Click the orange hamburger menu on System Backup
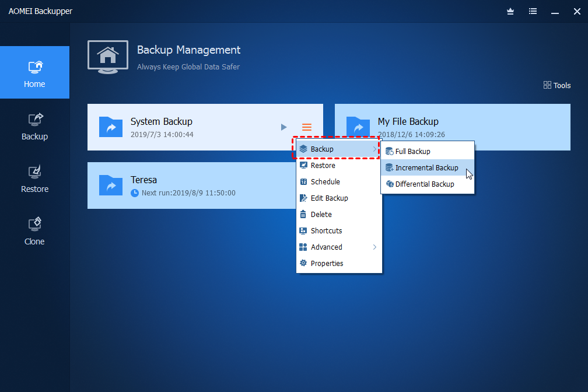588x392 pixels. [x=307, y=127]
